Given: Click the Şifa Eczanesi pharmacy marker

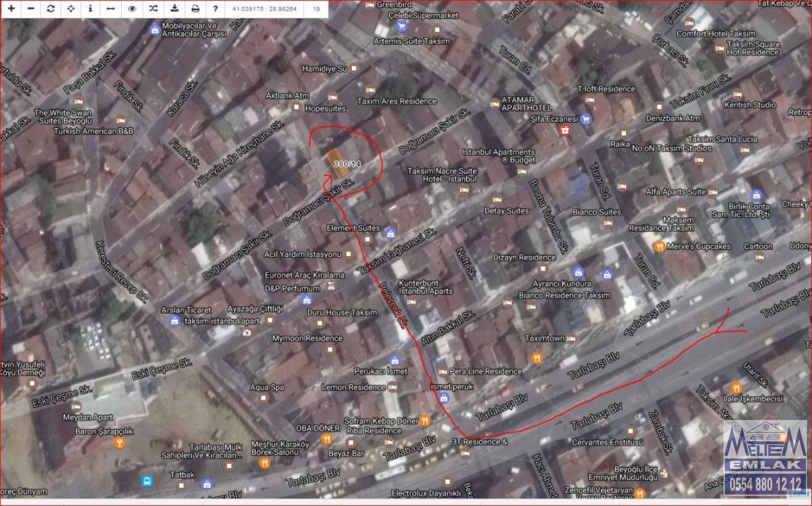Looking at the screenshot, I should 586,119.
